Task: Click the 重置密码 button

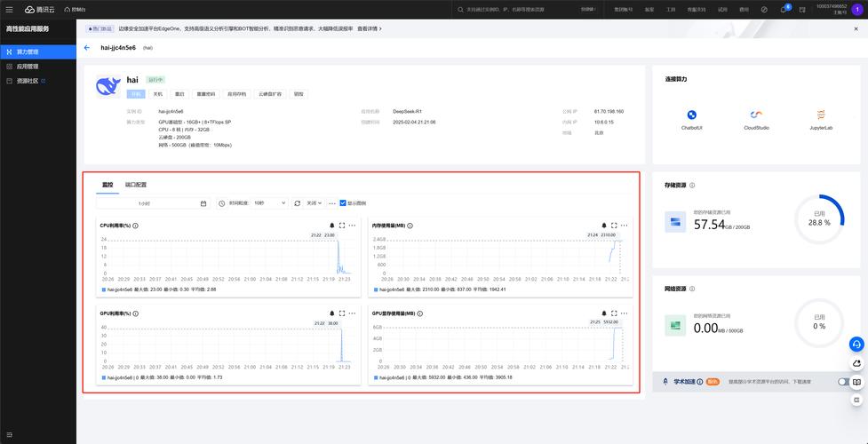Action: [x=205, y=93]
